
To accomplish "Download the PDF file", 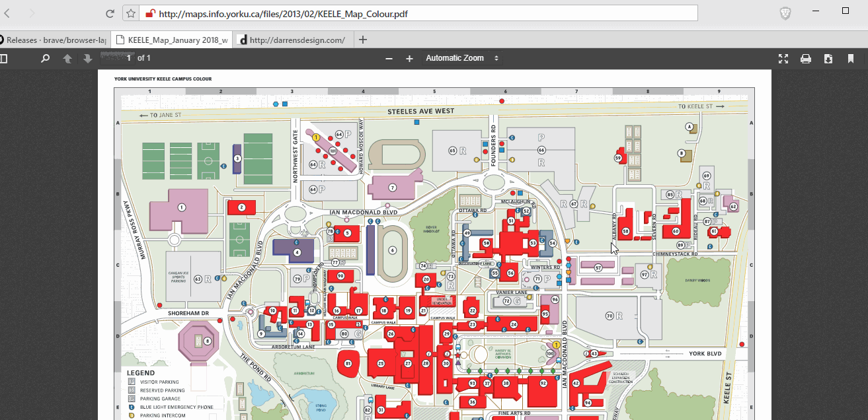I will click(x=828, y=58).
